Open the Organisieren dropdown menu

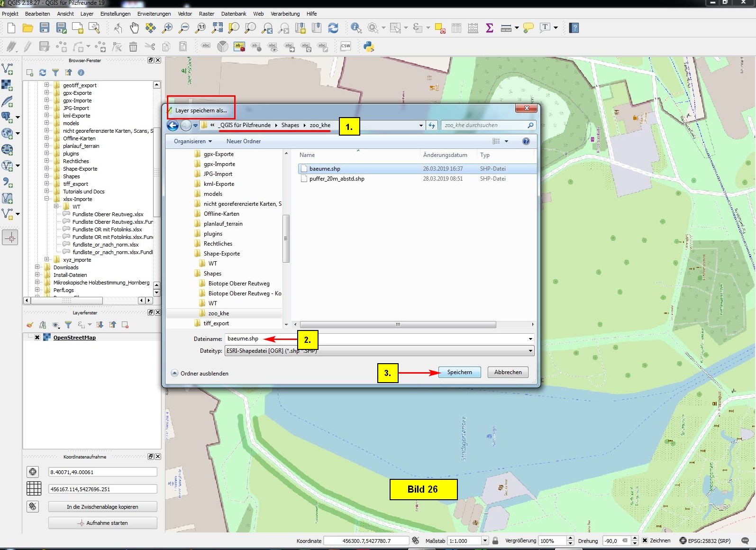click(x=192, y=141)
